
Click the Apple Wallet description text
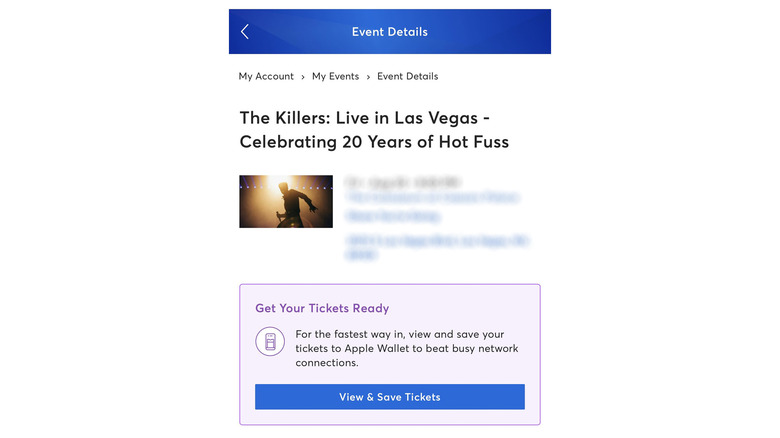406,348
